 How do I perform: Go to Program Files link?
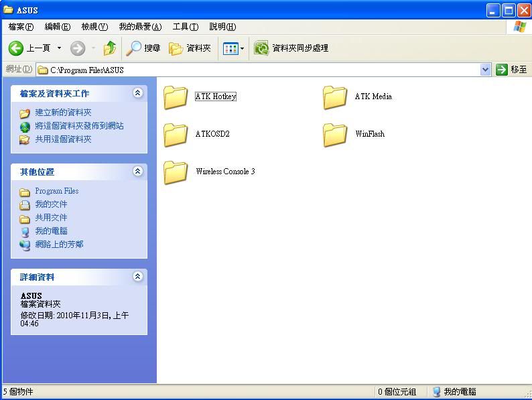coord(57,191)
